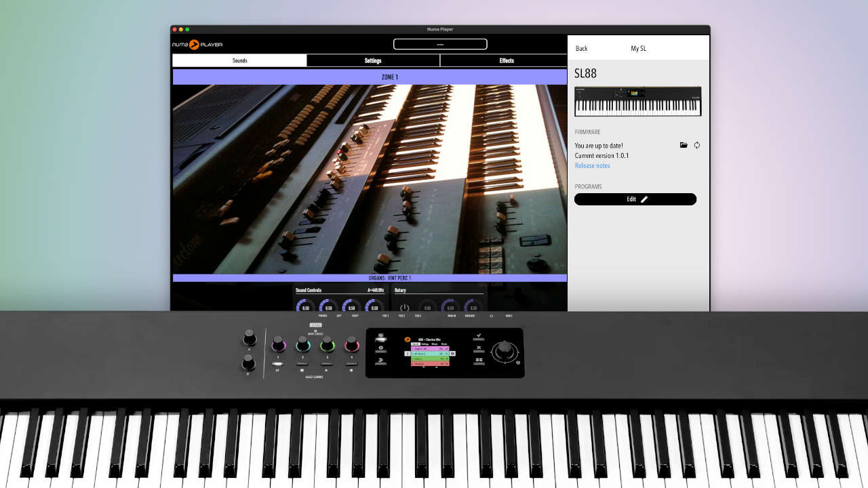Click the SL88 keyboard thumbnail
This screenshot has height=488, width=868.
coord(637,101)
